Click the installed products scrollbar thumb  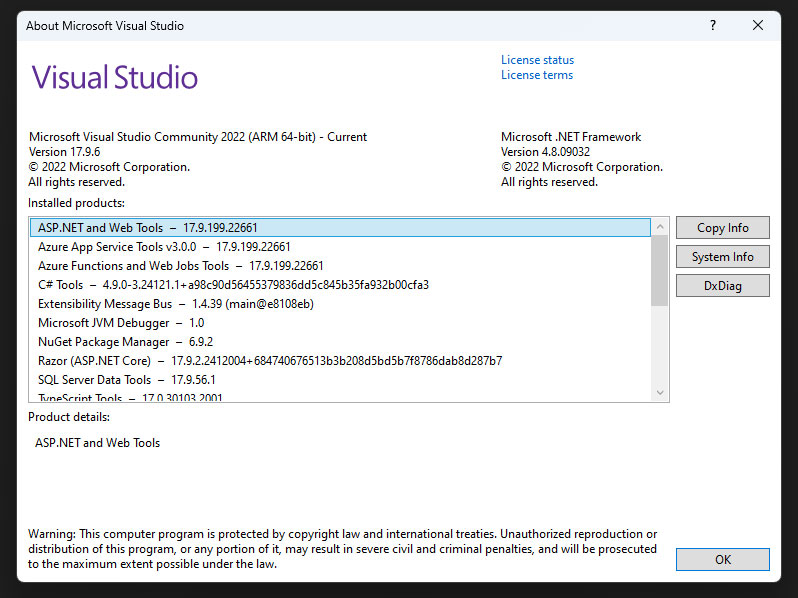(x=660, y=271)
